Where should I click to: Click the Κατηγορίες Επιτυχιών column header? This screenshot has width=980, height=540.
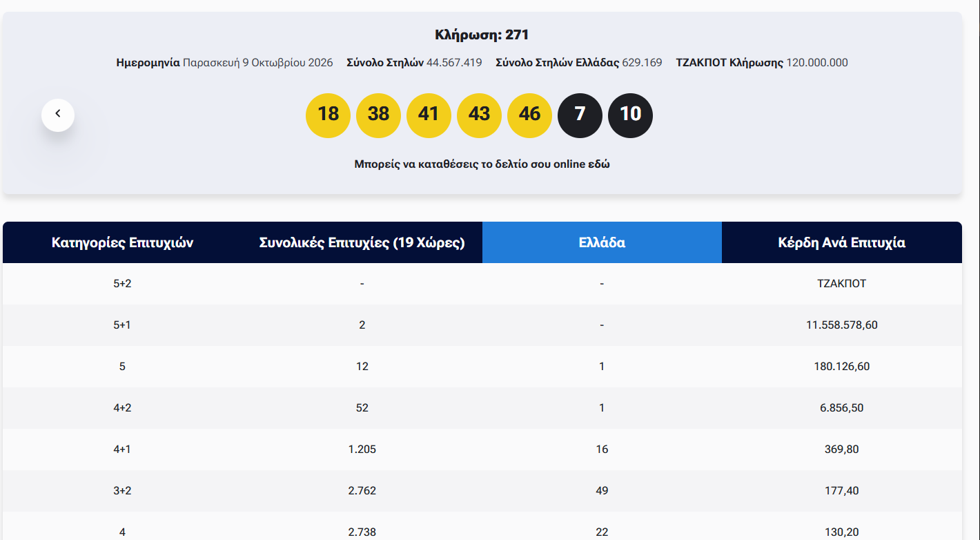click(122, 242)
